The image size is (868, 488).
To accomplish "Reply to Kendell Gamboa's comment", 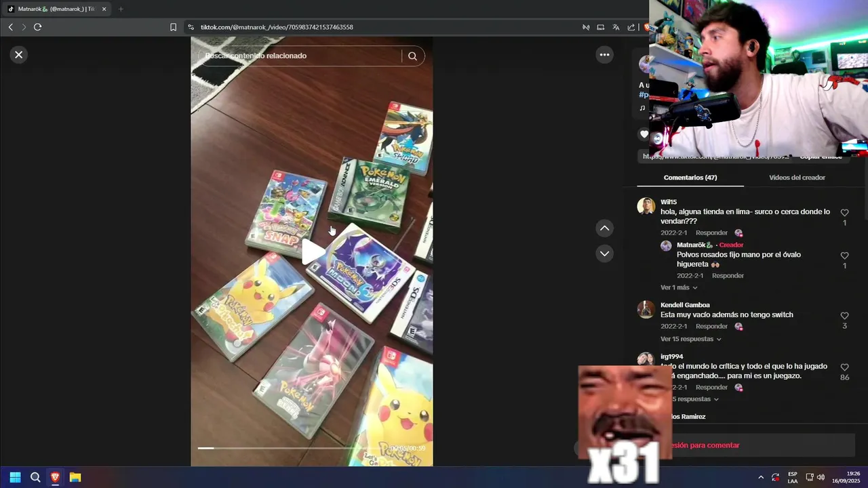I will pyautogui.click(x=711, y=327).
